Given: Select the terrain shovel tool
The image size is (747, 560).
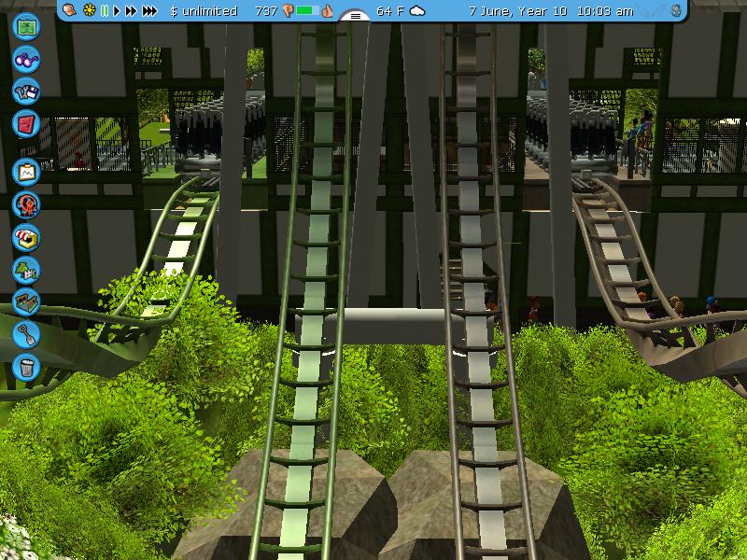Looking at the screenshot, I should point(26,335).
